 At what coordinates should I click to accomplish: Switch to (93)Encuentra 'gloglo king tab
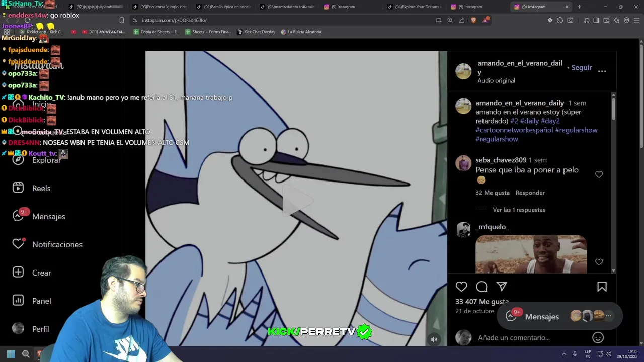[160, 7]
